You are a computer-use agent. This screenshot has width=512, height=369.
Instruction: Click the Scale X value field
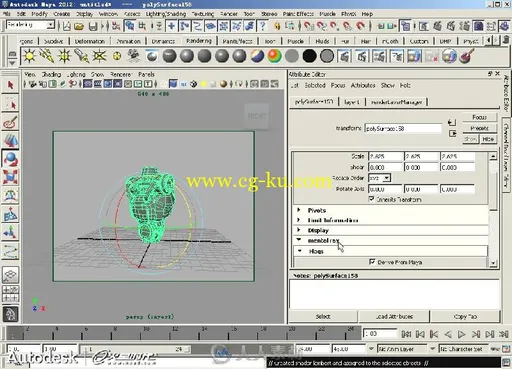point(385,156)
